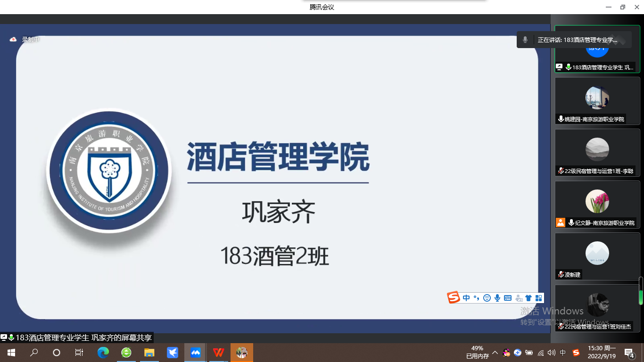Open the toolbox grid icon on Sogou toolbar
Image resolution: width=644 pixels, height=362 pixels.
tap(538, 298)
